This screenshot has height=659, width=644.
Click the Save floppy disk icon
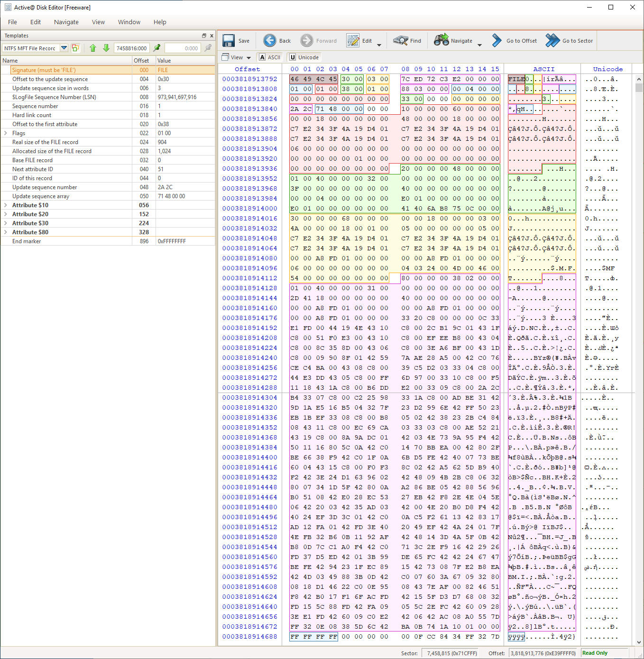pos(229,41)
